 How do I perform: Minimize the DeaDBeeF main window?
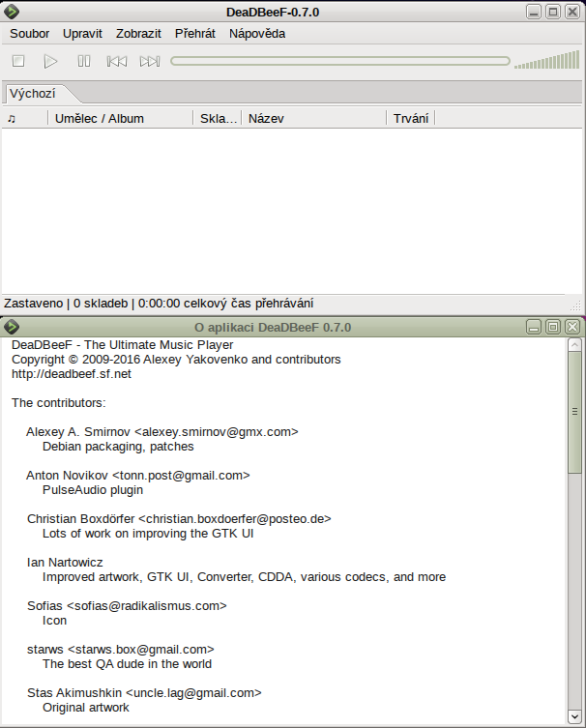[534, 12]
